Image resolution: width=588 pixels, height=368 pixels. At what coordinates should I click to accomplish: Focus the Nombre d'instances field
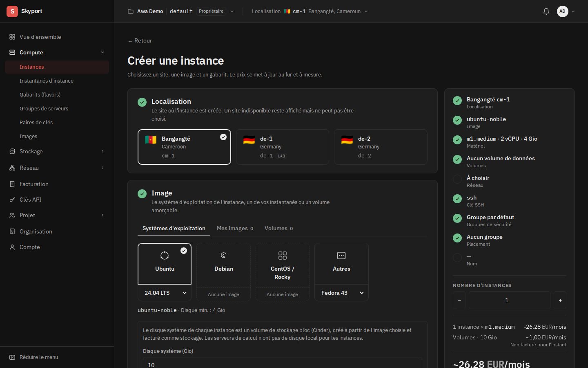510,300
